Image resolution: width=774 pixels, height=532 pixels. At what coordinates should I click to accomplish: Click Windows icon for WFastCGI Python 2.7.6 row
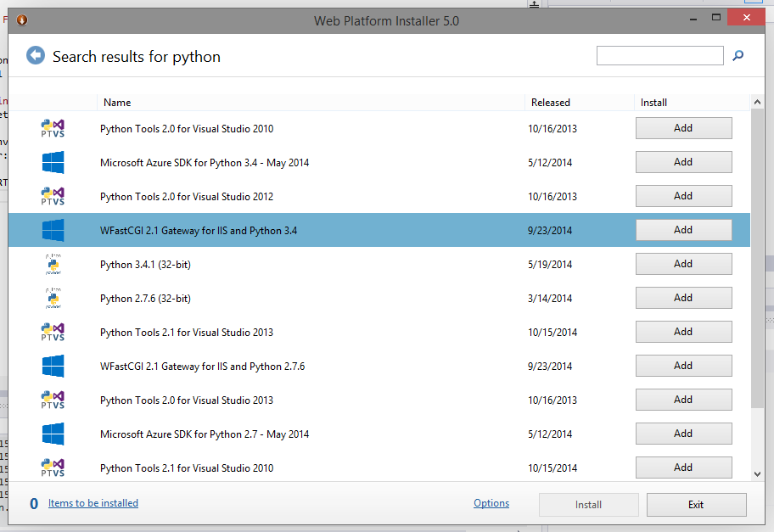53,367
